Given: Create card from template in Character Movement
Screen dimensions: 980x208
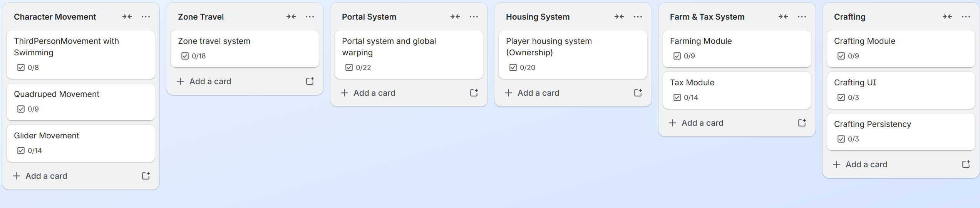Looking at the screenshot, I should click(146, 176).
